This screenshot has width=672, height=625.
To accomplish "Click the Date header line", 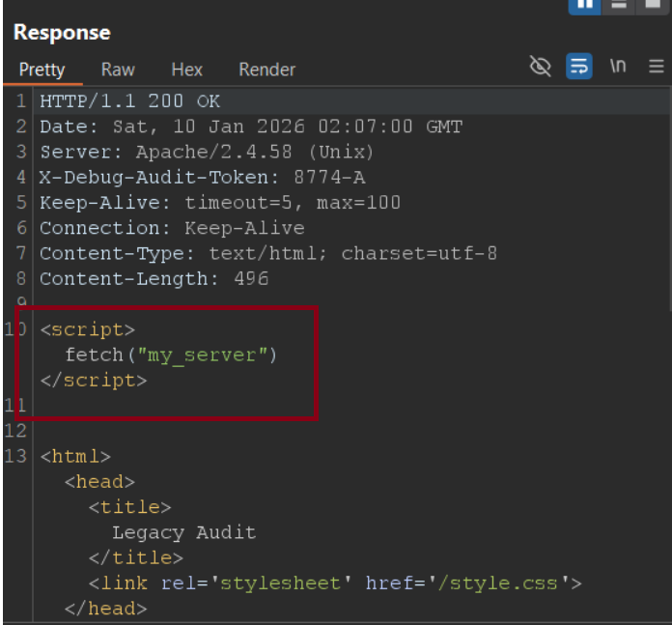I will point(251,127).
